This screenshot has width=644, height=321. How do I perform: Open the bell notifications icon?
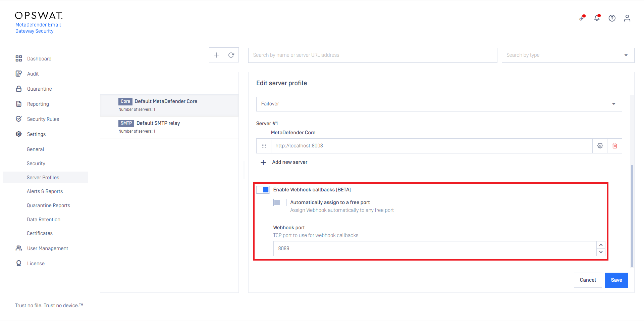(x=597, y=18)
